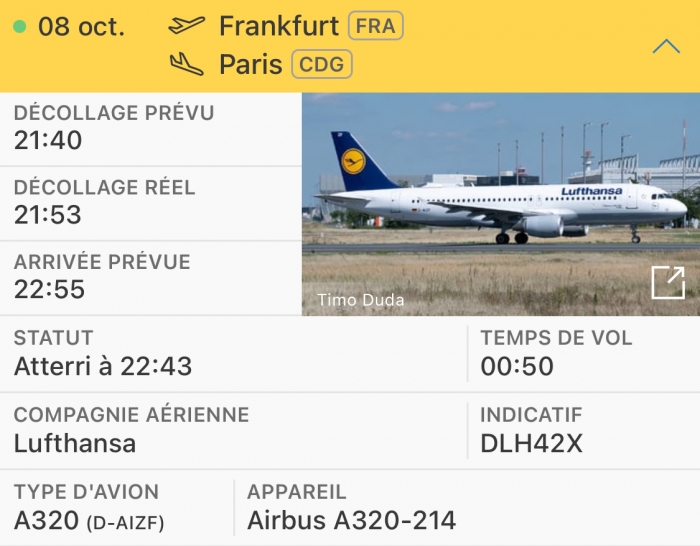This screenshot has width=700, height=546.
Task: Tap the Paris destination city name
Action: [250, 64]
